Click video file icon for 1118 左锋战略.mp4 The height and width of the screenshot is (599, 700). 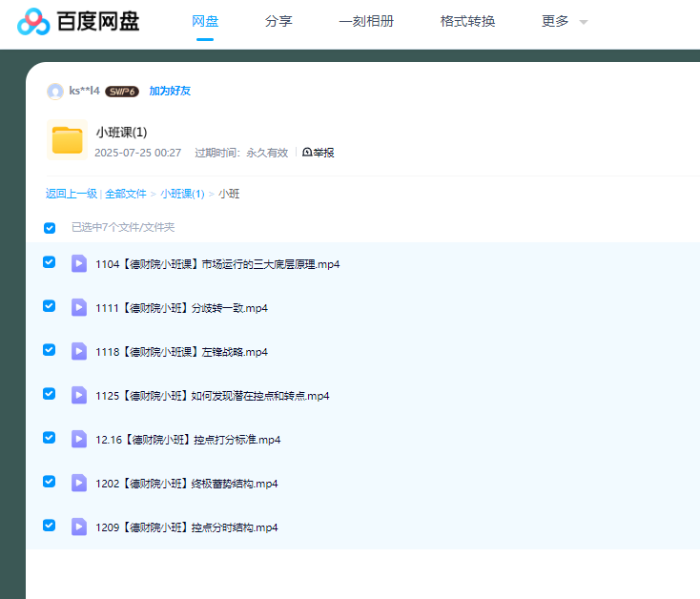coord(79,351)
